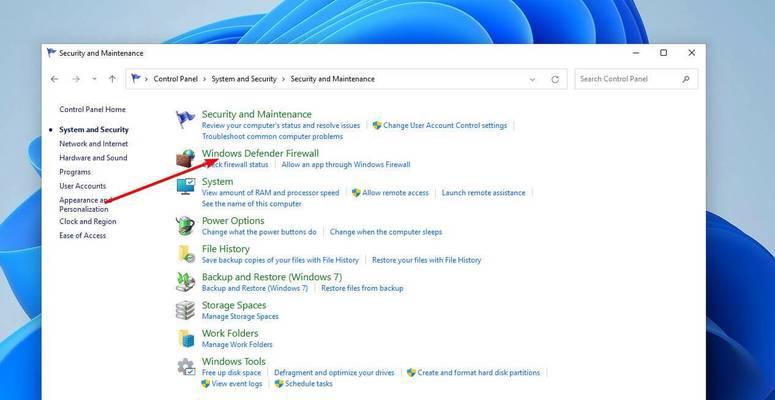Click the Windows Defender Firewall brick icon
Viewport: 775px width, 400px height.
coord(186,158)
